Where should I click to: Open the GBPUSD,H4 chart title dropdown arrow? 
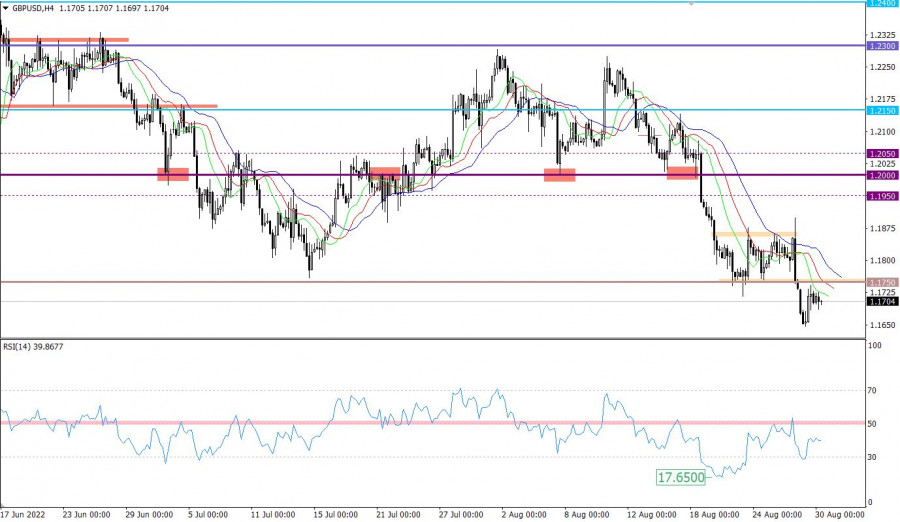(5, 8)
